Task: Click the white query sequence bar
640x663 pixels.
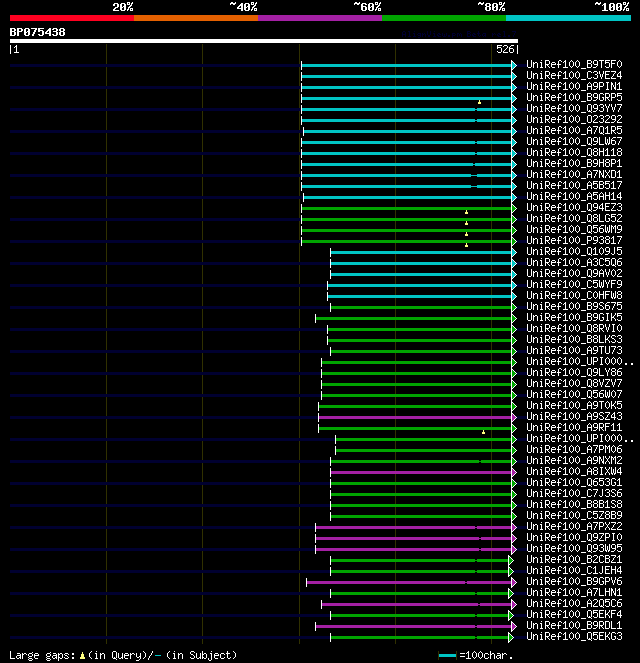Action: [264, 41]
